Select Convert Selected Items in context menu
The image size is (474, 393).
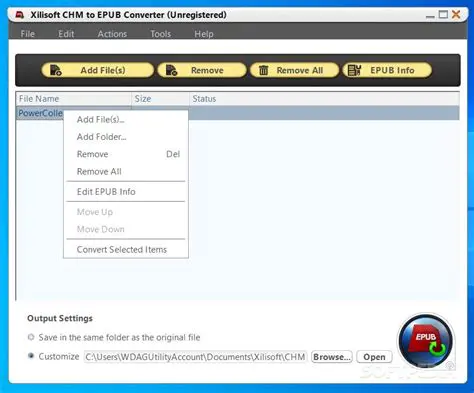tap(126, 250)
